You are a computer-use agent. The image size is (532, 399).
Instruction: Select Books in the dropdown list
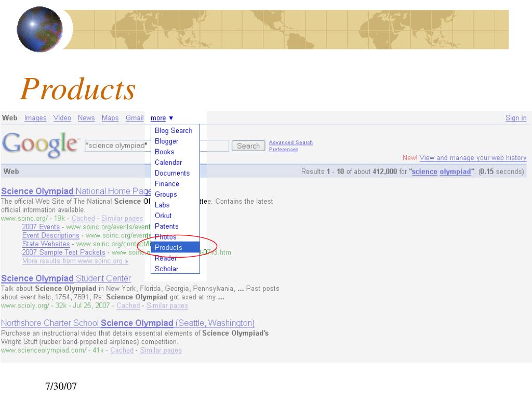pos(165,152)
